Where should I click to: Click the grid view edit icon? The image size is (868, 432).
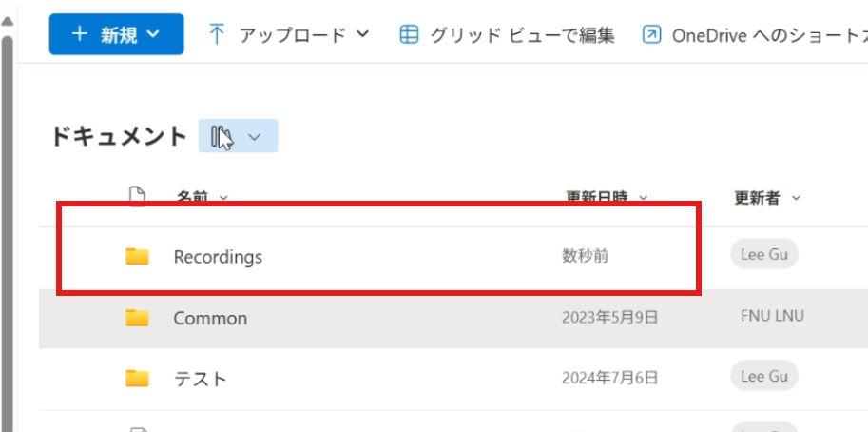click(x=409, y=35)
